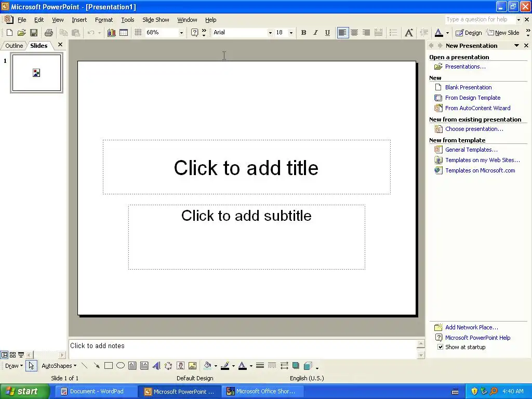Apply Font Color in the Drawing toolbar
Viewport: 532px width, 399px height.
click(242, 366)
